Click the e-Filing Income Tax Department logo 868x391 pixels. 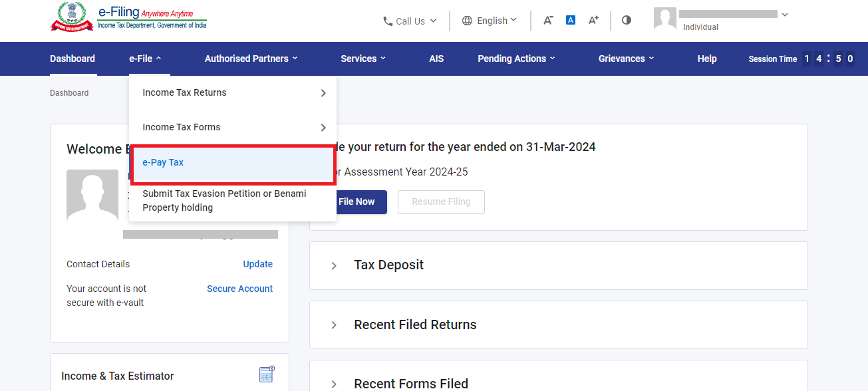(127, 17)
